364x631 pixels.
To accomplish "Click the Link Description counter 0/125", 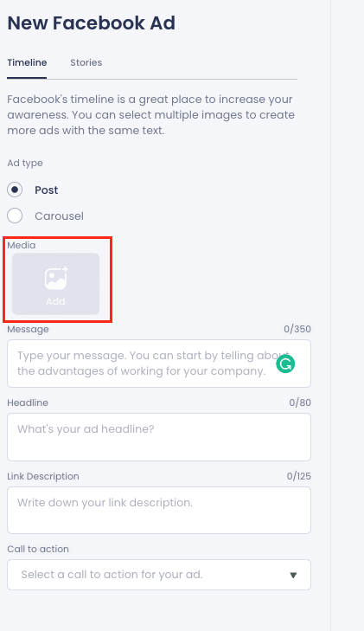I will pyautogui.click(x=299, y=476).
